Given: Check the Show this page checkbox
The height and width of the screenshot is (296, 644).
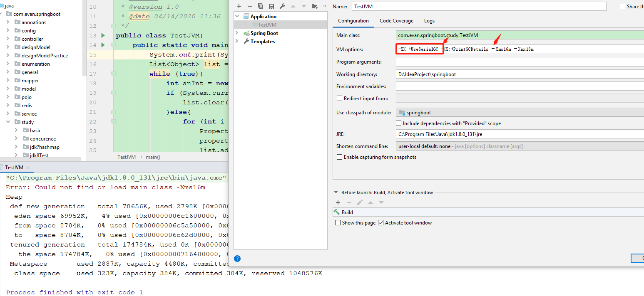Looking at the screenshot, I should 338,223.
